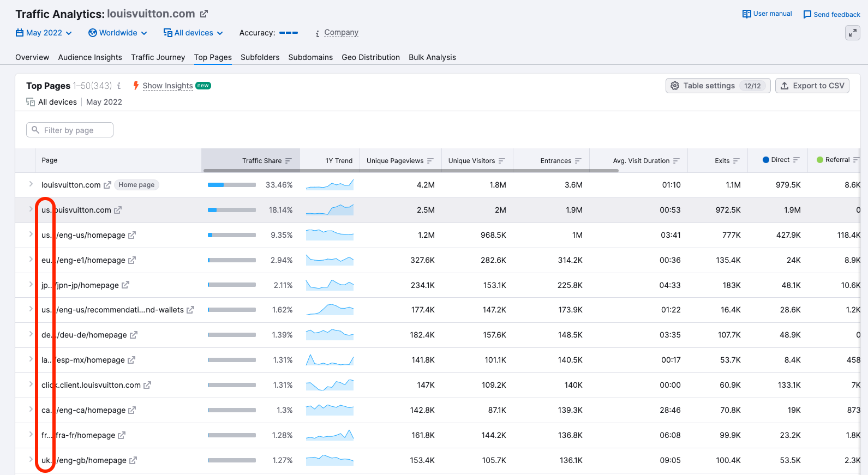Image resolution: width=868 pixels, height=475 pixels.
Task: Click the expand-to-fullscreen icon button
Action: click(852, 33)
